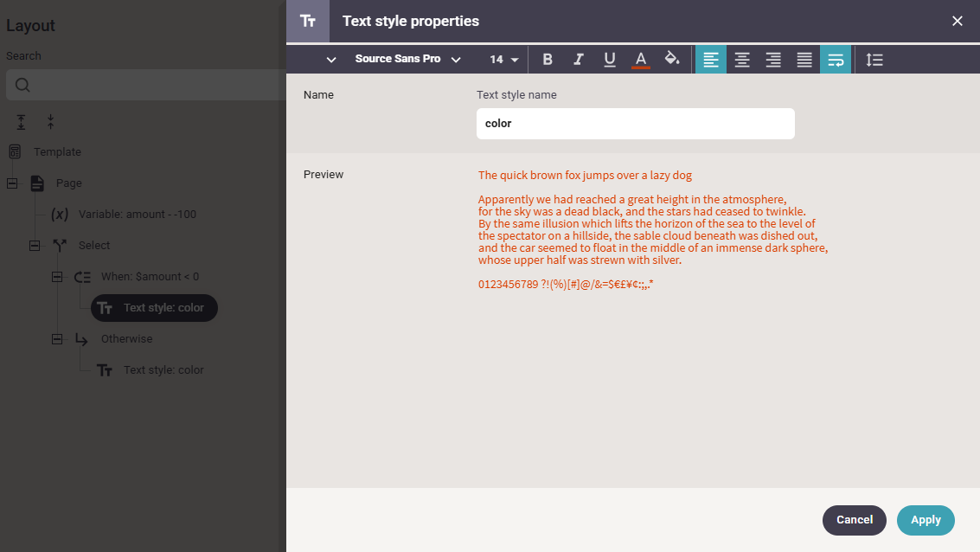Justify text alignment
980x552 pixels.
tap(804, 60)
